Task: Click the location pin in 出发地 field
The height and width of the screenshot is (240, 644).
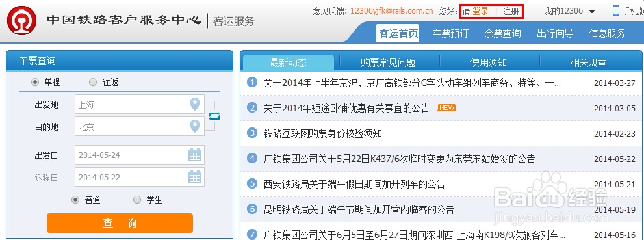Action: click(x=195, y=104)
